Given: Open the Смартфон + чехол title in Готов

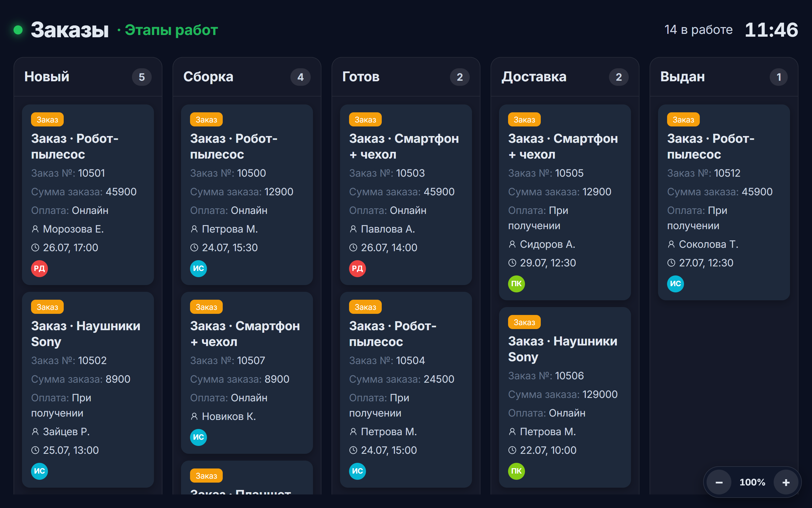Looking at the screenshot, I should 404,146.
